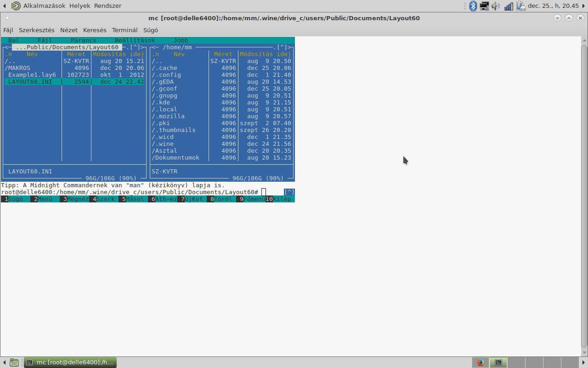The width and height of the screenshot is (588, 368).
Task: Open the battery power status icon
Action: click(x=520, y=6)
